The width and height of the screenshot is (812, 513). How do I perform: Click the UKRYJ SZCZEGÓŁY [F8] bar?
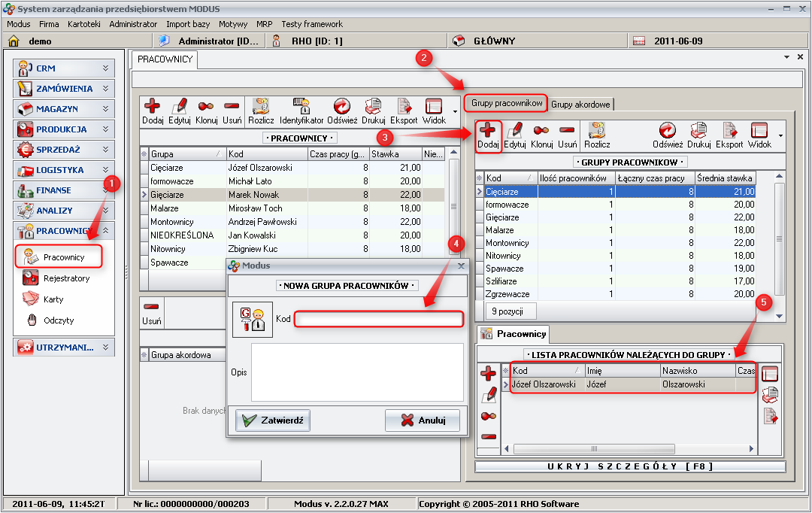(629, 466)
